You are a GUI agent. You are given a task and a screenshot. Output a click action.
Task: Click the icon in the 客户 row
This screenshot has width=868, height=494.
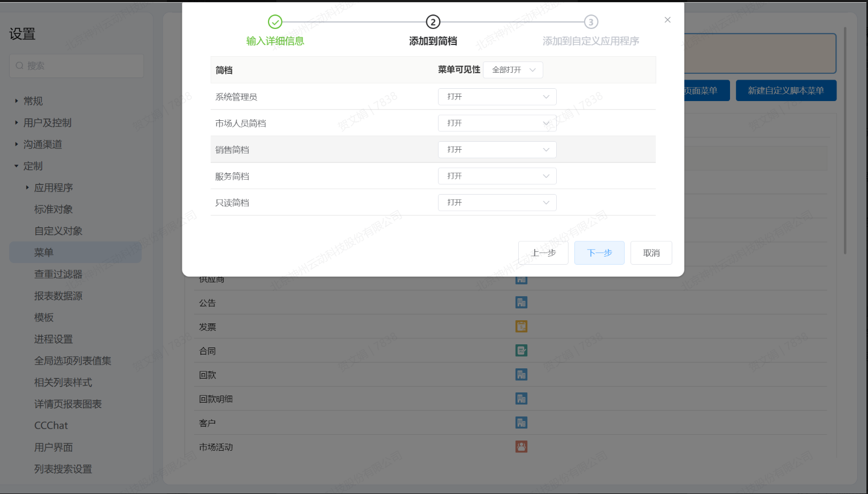point(521,423)
